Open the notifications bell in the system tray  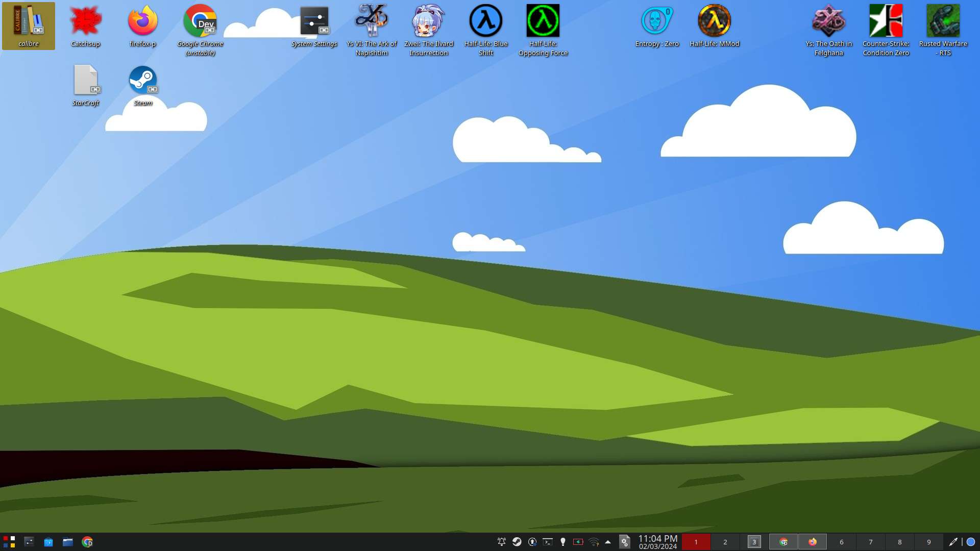pyautogui.click(x=502, y=542)
